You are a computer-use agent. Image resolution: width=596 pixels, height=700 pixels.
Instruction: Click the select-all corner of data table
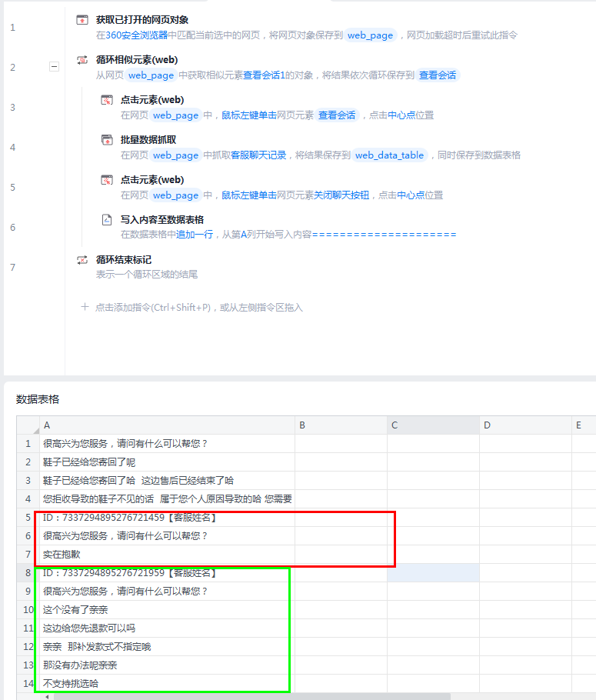28,425
